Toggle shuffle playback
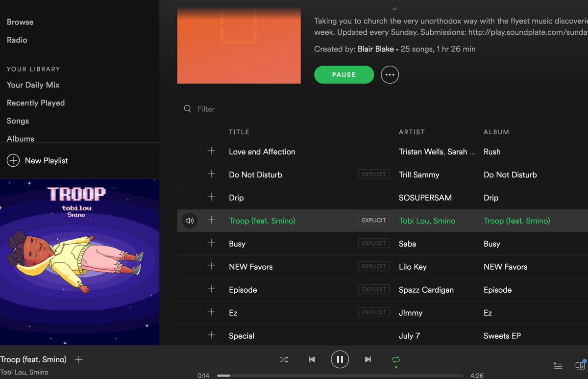The image size is (588, 379). coord(284,359)
